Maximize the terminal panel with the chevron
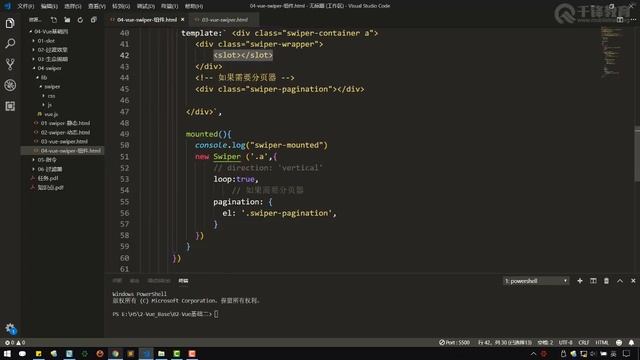The width and height of the screenshot is (640, 360). coord(620,281)
